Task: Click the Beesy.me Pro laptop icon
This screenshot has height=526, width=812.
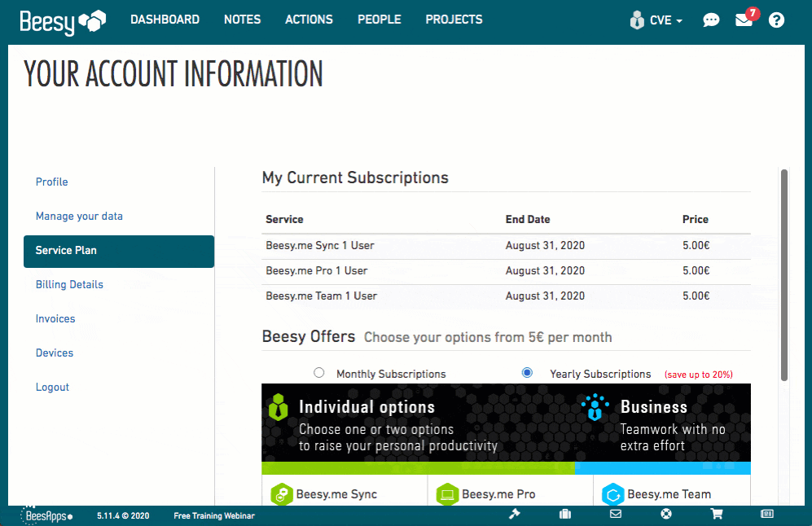Action: pos(447,494)
